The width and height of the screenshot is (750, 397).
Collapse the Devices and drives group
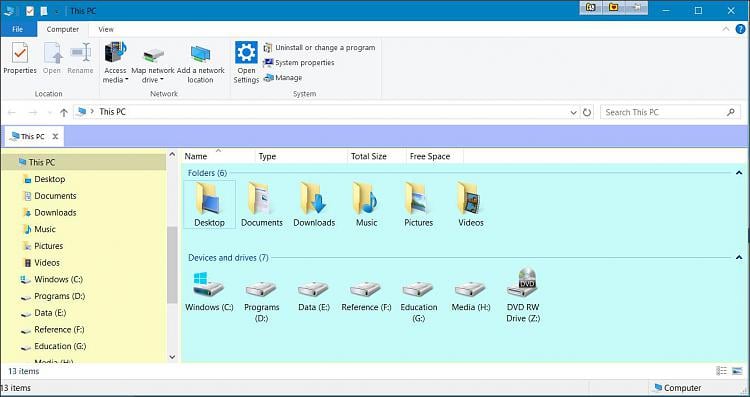tap(739, 257)
